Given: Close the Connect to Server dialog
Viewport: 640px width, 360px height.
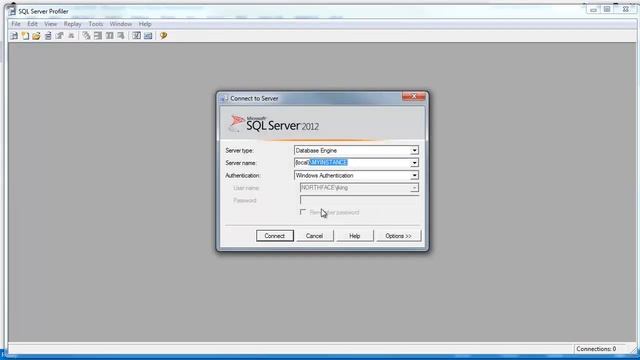Looking at the screenshot, I should [x=414, y=96].
